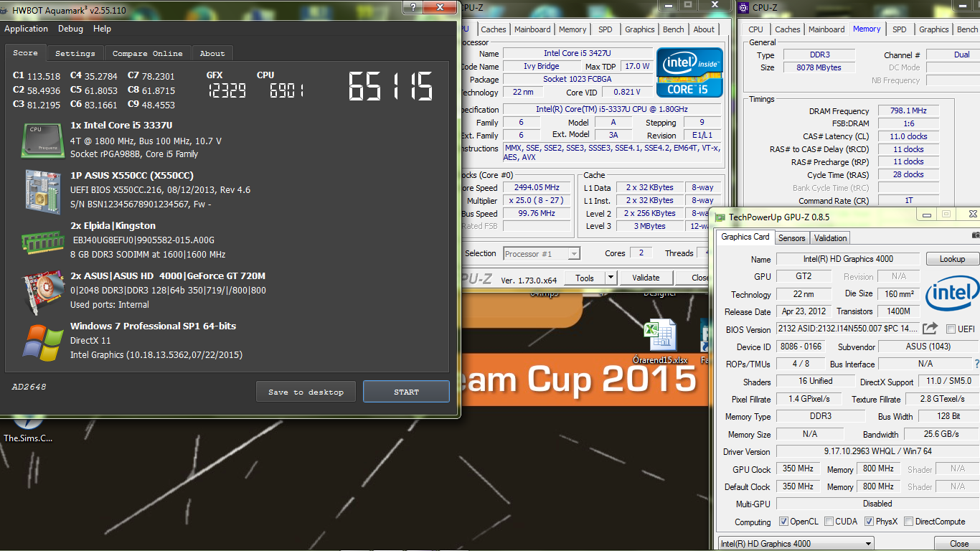Click the total Aquamark score 65115
Screen dimensions: 980x551
pos(391,86)
